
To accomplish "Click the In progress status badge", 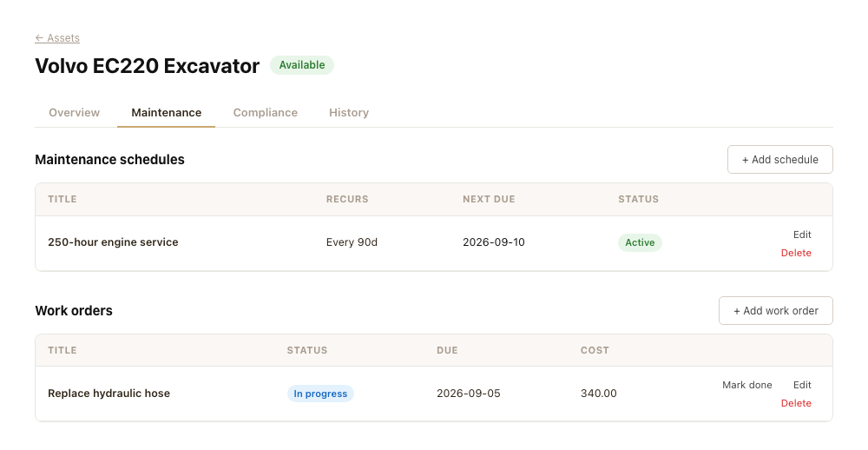I will [320, 394].
